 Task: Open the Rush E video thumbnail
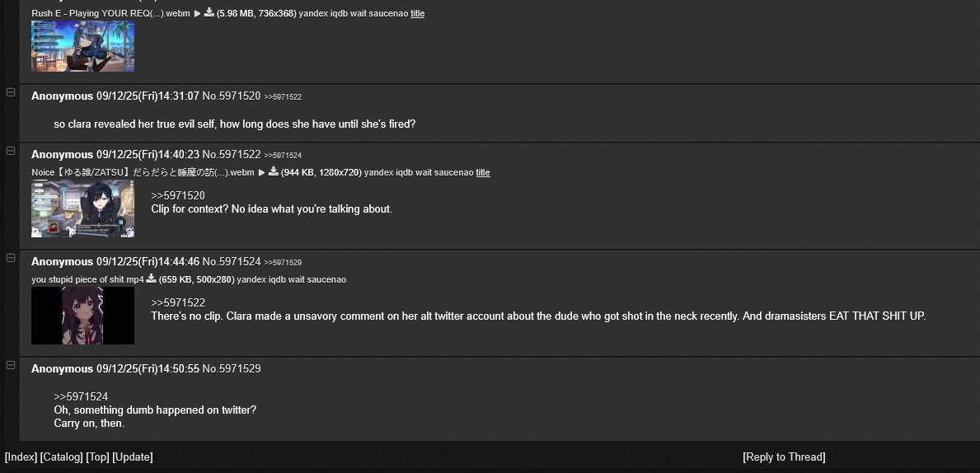point(82,46)
